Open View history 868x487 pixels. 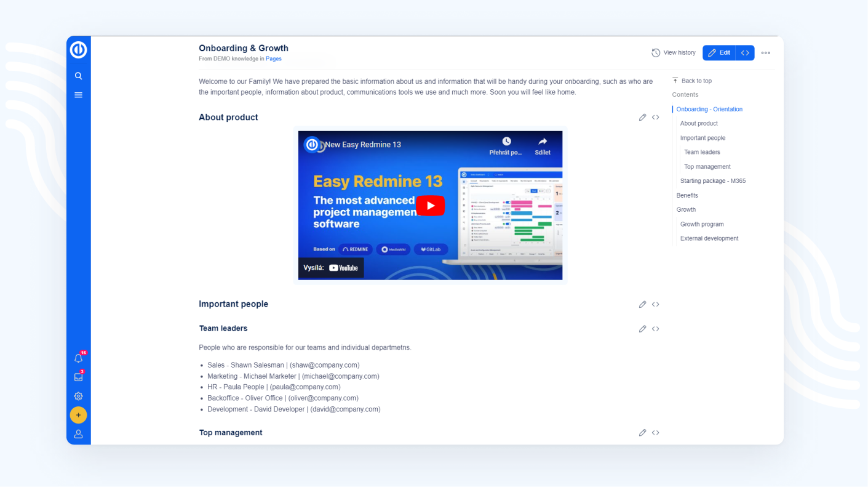[x=674, y=53]
